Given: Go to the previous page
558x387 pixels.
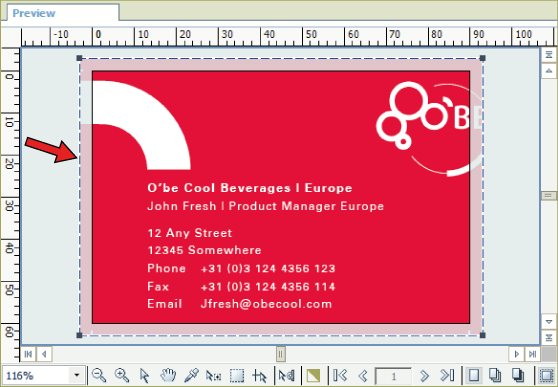Looking at the screenshot, I should [x=363, y=375].
